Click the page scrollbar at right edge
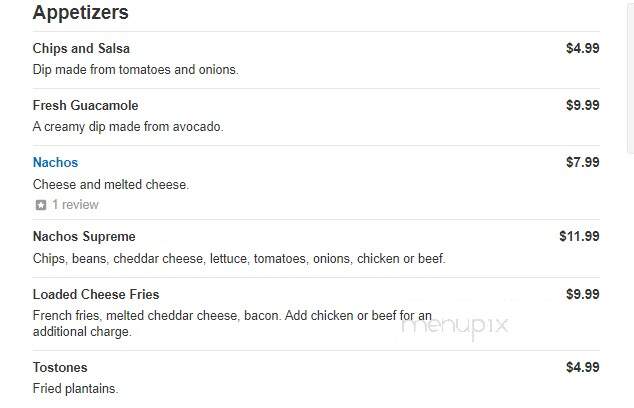This screenshot has width=634, height=408. click(631, 77)
